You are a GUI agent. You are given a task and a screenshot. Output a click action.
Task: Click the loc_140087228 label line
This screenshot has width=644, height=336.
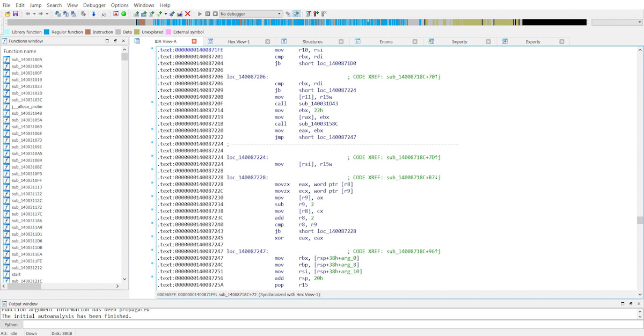click(x=248, y=177)
